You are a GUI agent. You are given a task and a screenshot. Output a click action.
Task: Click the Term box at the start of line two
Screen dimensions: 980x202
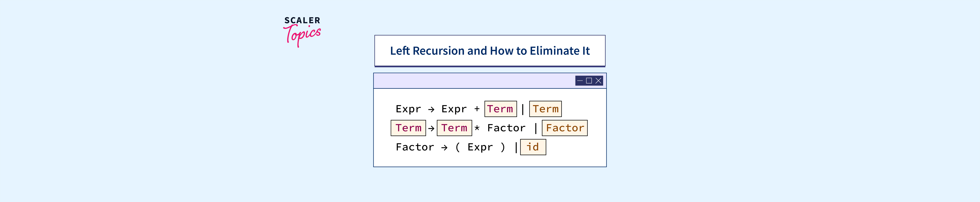(x=408, y=128)
